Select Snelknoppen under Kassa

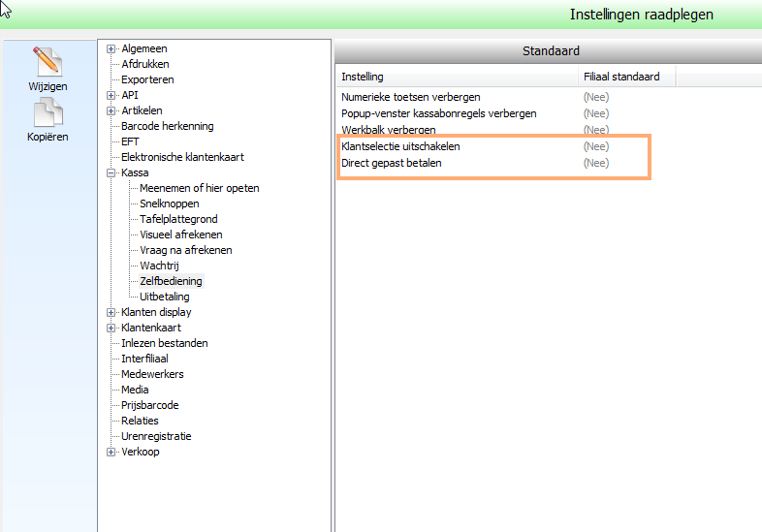tap(169, 204)
